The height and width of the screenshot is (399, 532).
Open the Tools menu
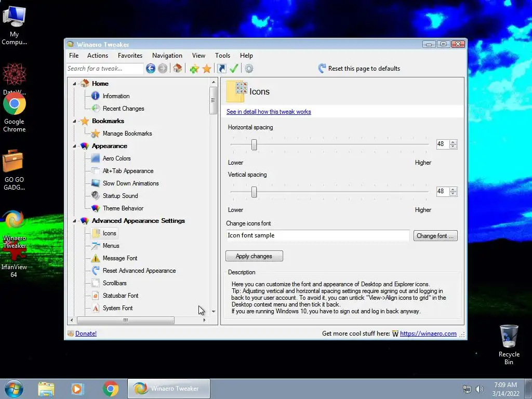[x=222, y=55]
